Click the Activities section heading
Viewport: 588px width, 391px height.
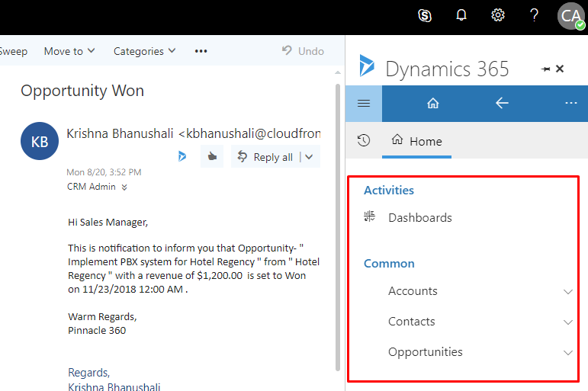click(389, 191)
